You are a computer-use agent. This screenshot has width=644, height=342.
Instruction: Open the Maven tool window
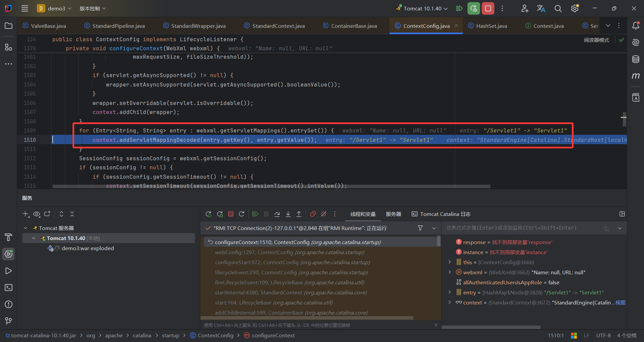636,76
